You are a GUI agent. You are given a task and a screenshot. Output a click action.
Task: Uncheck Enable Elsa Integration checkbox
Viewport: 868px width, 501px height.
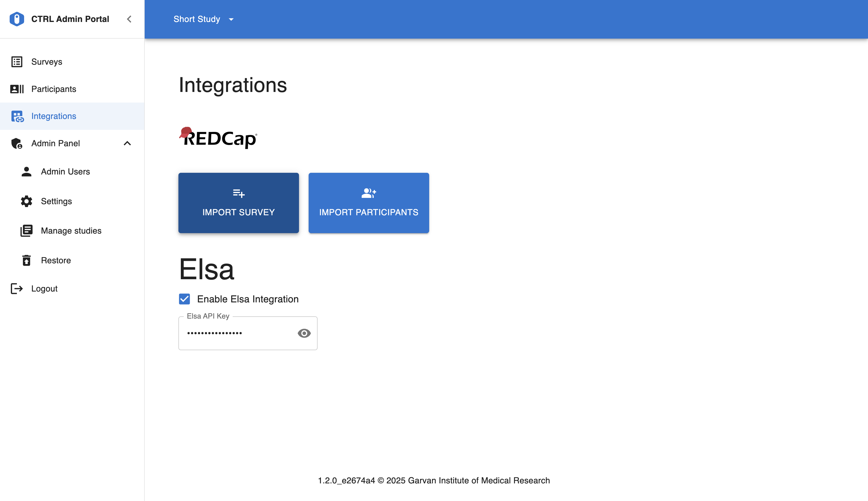[184, 299]
